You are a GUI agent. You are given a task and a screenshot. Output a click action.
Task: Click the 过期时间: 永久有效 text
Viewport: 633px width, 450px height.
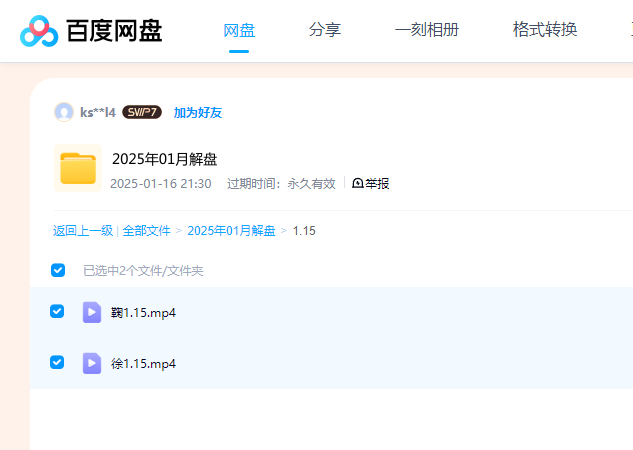click(281, 184)
